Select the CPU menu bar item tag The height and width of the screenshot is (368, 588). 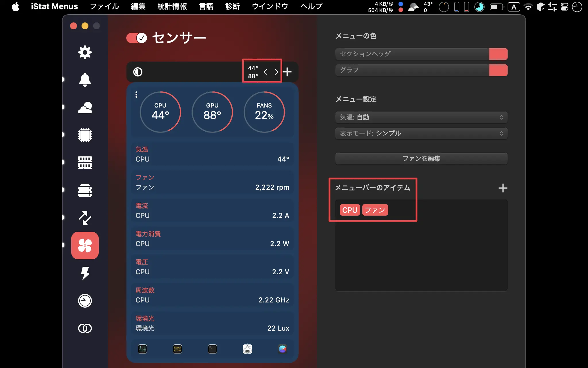coord(350,210)
